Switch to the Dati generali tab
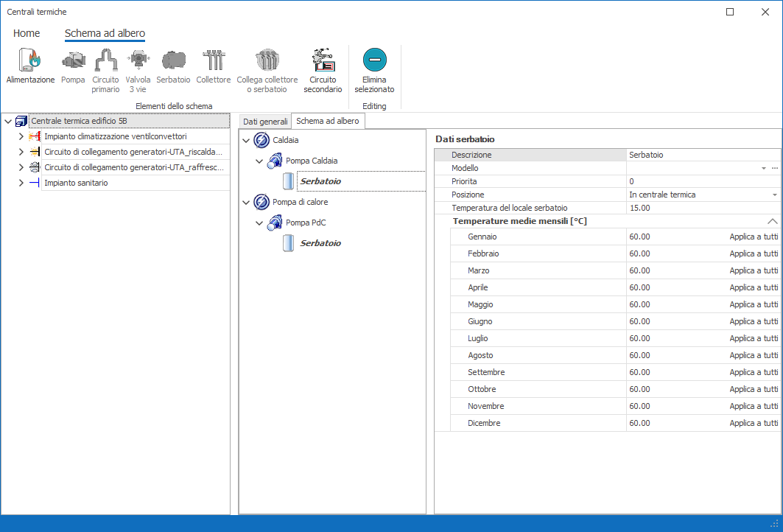 tap(265, 121)
